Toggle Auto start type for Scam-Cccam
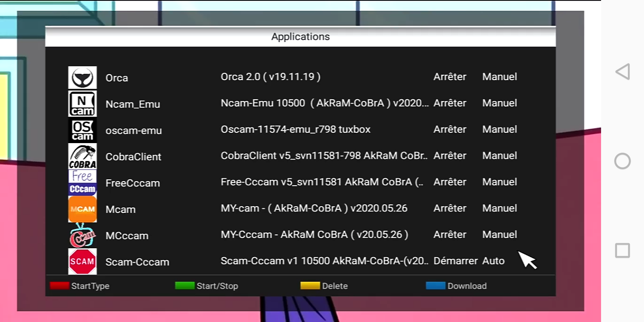The height and width of the screenshot is (322, 644). tap(493, 261)
